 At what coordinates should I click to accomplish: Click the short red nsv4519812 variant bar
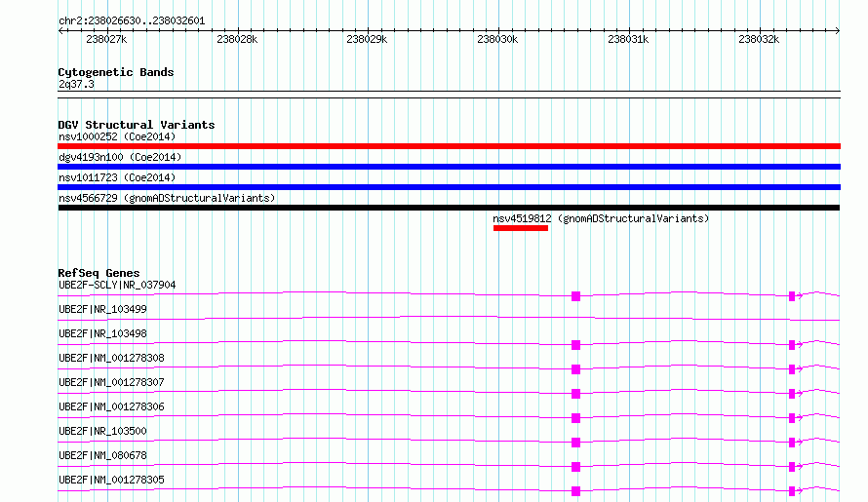click(521, 228)
